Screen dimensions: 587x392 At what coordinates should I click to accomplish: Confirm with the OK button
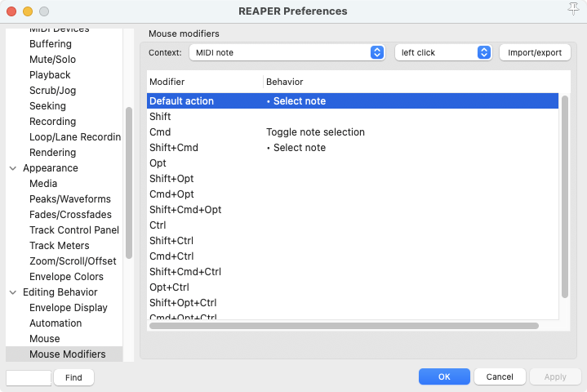tap(443, 376)
